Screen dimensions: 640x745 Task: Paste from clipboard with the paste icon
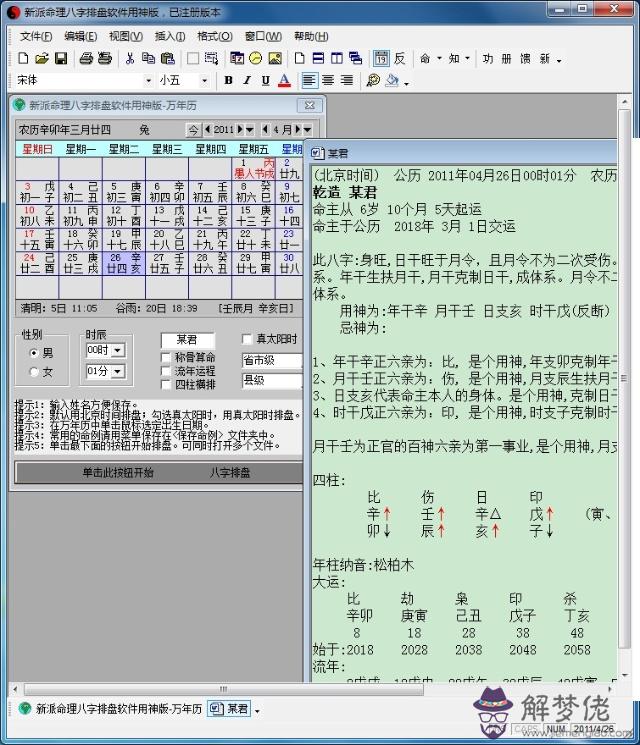tap(167, 58)
